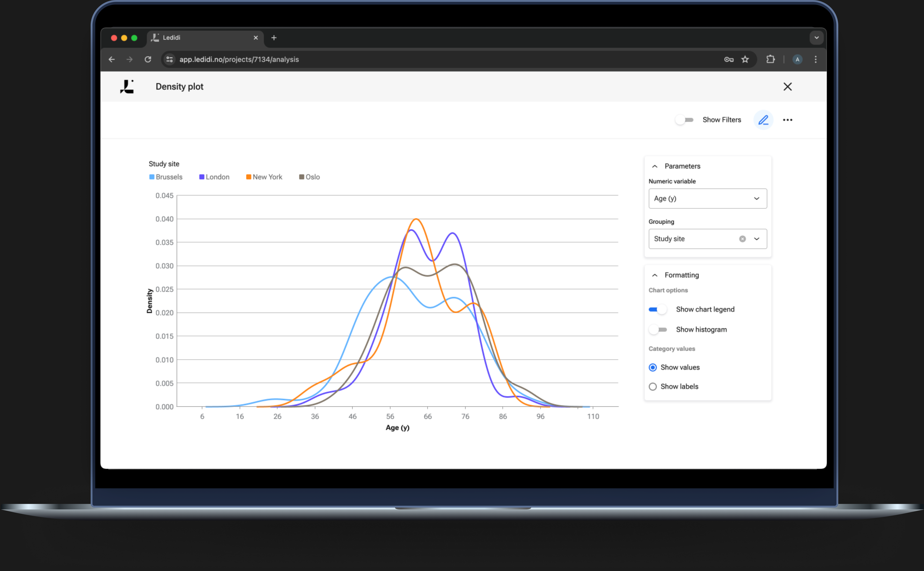Open the three-dot more options menu
The image size is (924, 571).
coord(787,120)
